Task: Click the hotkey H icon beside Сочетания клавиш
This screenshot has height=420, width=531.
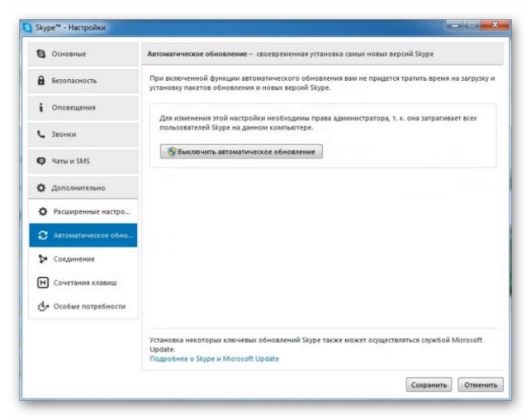Action: pyautogui.click(x=43, y=282)
